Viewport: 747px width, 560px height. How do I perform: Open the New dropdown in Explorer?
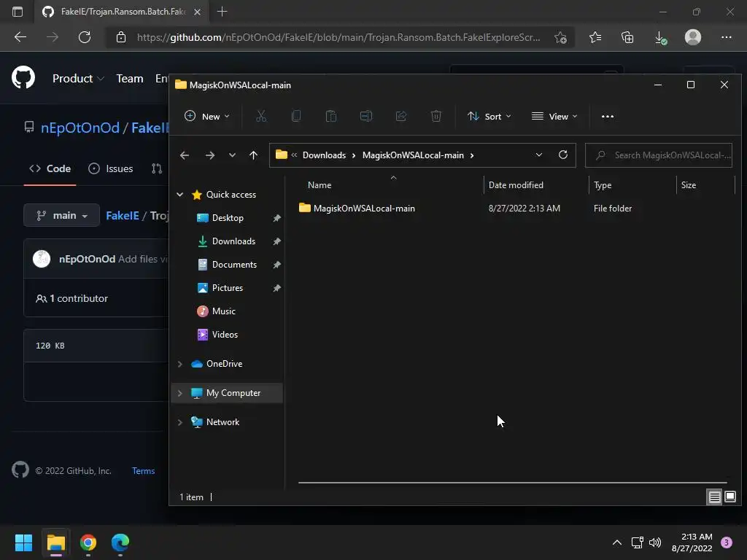point(206,116)
